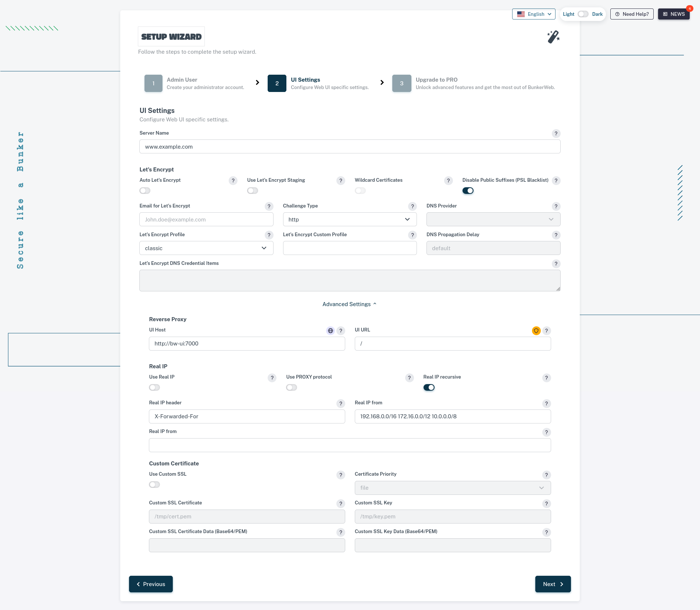Click the Need Help? button
The image size is (700, 610).
[x=632, y=14]
